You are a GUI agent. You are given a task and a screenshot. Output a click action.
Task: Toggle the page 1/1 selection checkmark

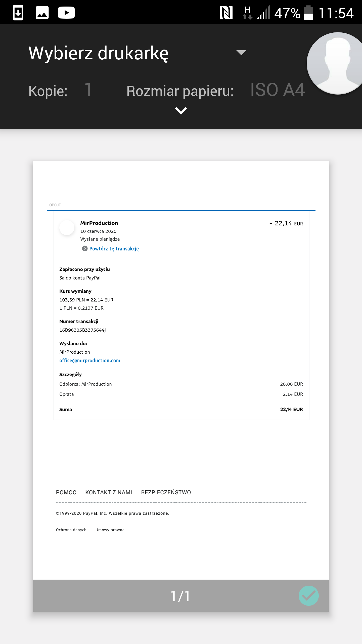click(308, 596)
